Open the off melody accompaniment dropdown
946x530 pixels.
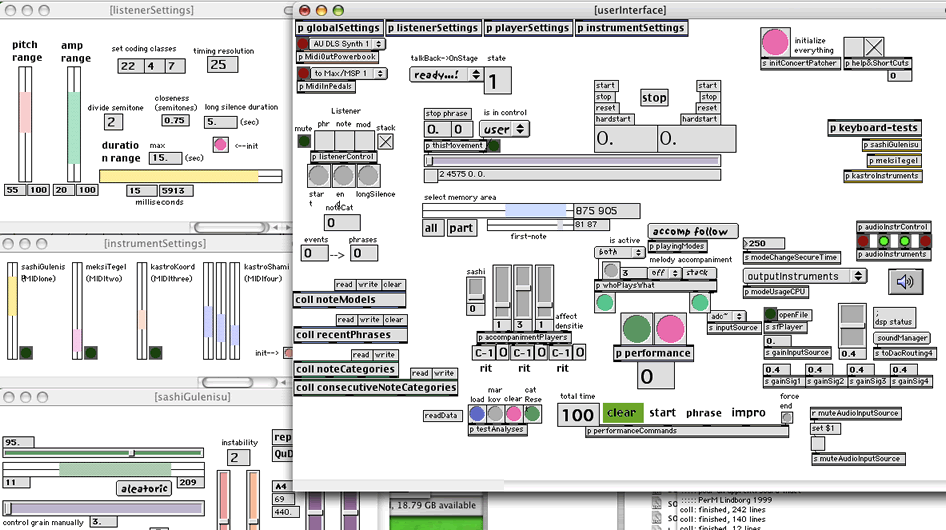(x=664, y=272)
